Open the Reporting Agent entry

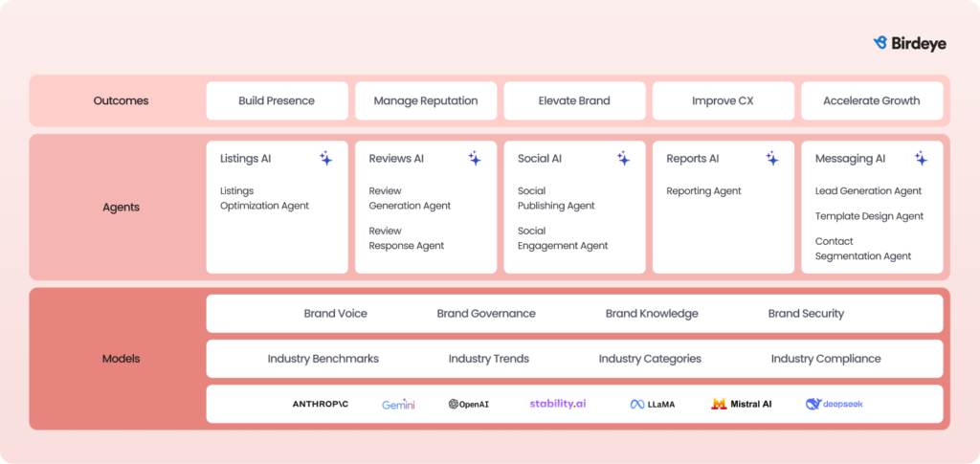[703, 191]
